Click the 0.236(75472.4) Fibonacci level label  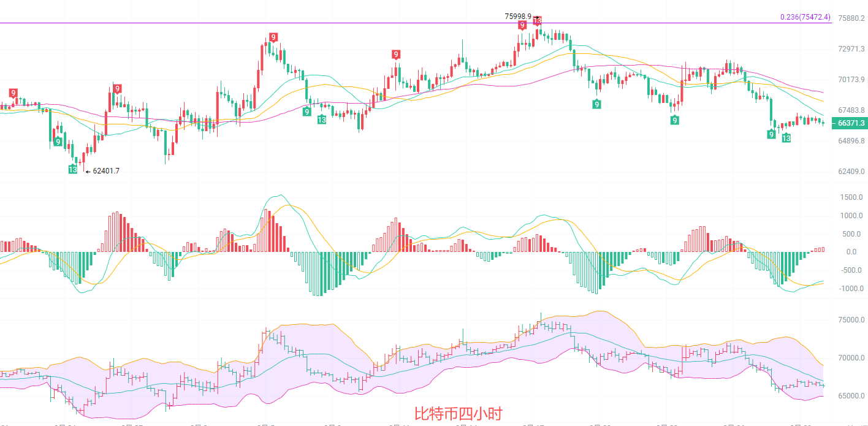coord(805,17)
